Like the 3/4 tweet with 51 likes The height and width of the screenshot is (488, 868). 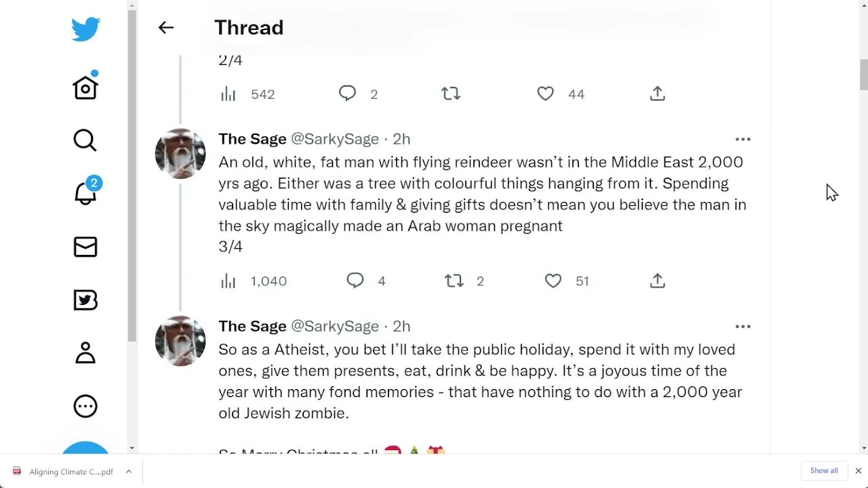(x=553, y=281)
